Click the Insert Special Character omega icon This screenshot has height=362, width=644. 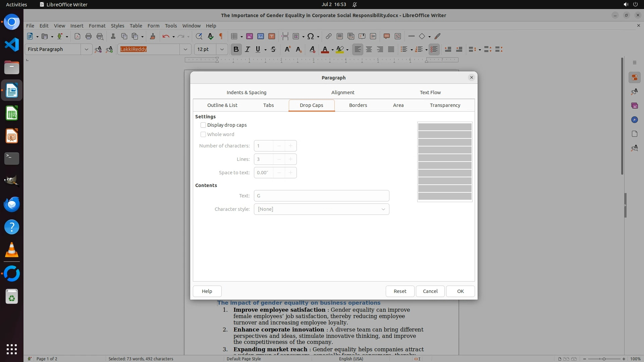click(x=311, y=36)
